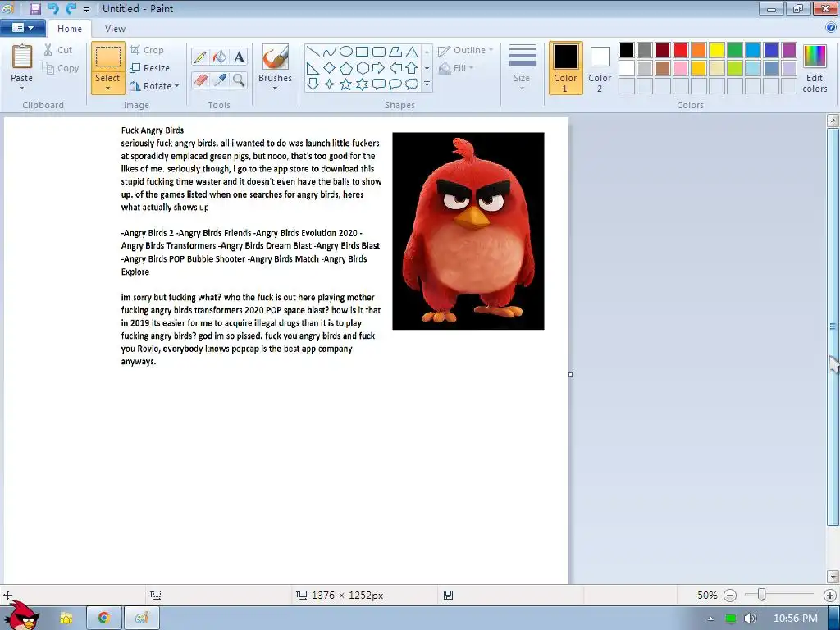Select the Color picker eyedropper

220,80
